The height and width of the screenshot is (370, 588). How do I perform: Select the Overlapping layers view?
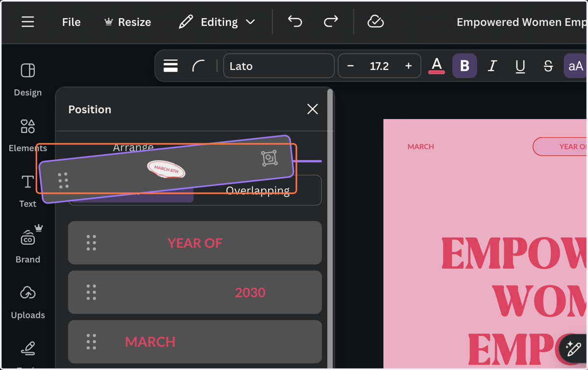click(x=258, y=191)
